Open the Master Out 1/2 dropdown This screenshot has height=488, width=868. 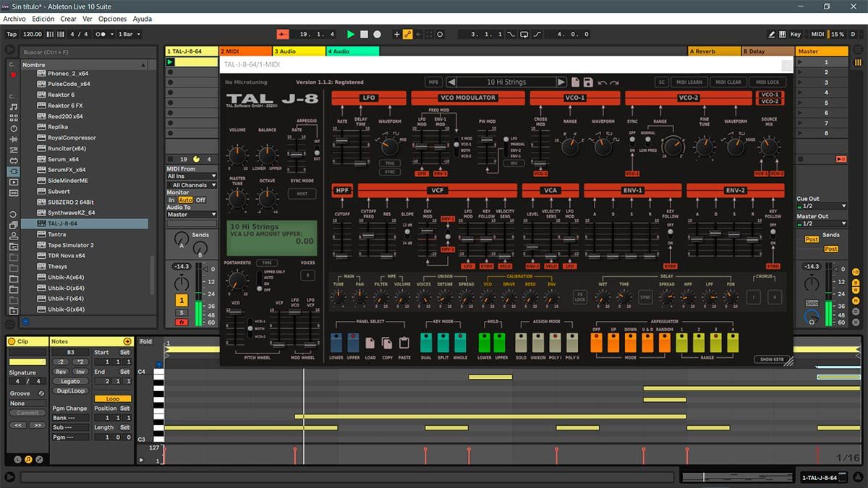pos(820,223)
